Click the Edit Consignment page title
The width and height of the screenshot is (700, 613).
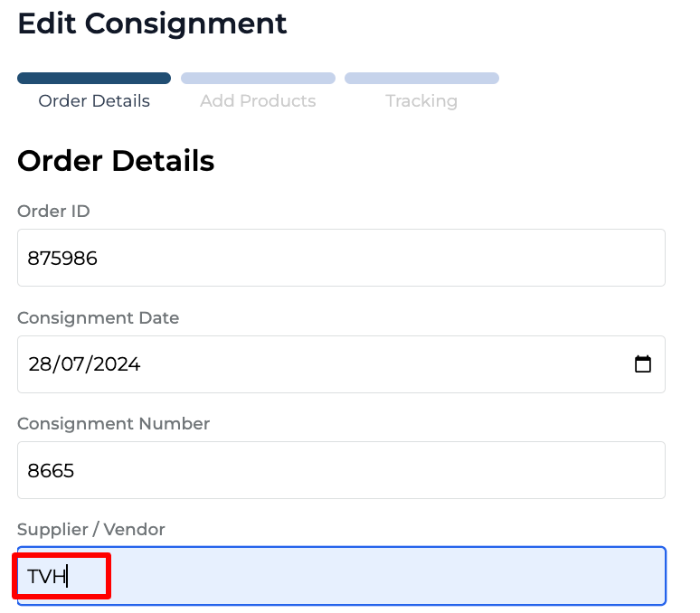coord(152,24)
